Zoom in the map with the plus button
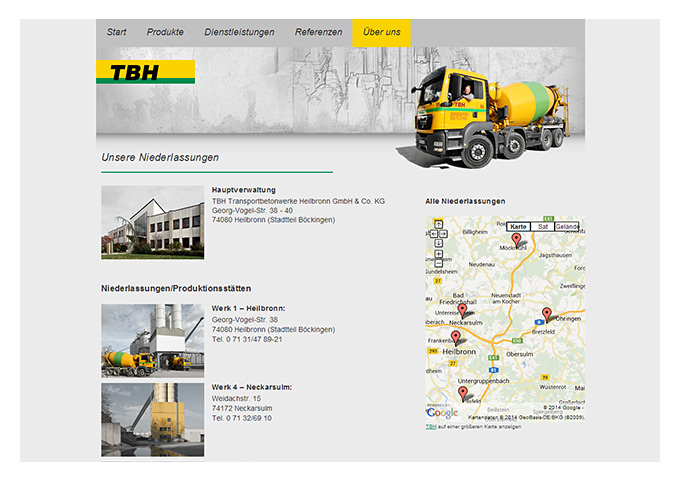This screenshot has width=680, height=482. click(438, 254)
